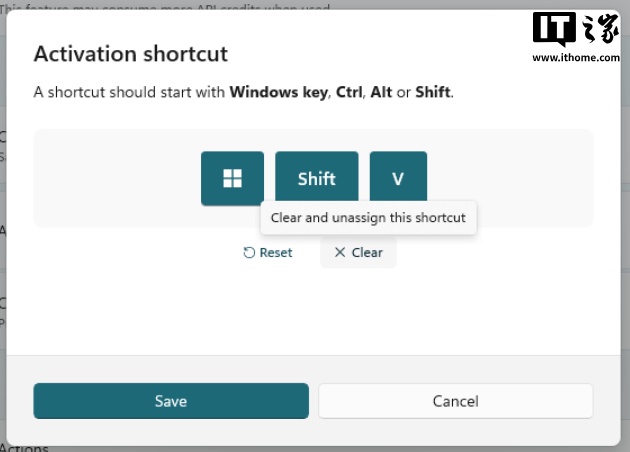This screenshot has height=452, width=630.
Task: Cancel the shortcut dialog
Action: pos(455,401)
